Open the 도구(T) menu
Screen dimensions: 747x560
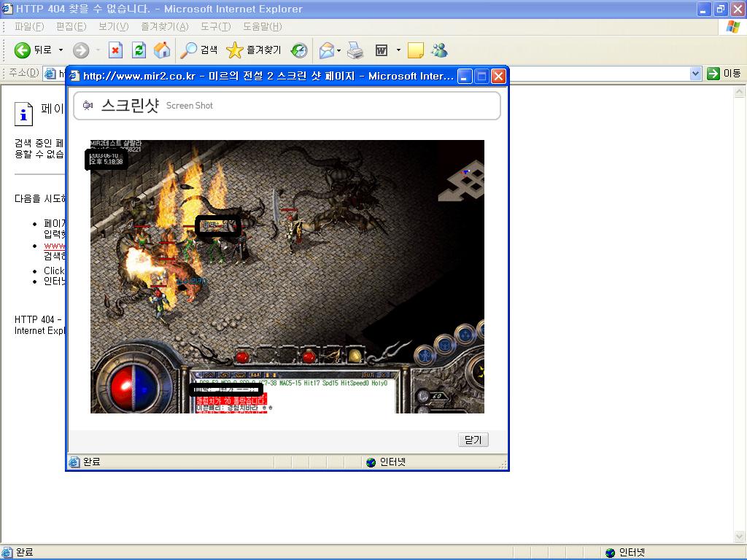pos(216,27)
